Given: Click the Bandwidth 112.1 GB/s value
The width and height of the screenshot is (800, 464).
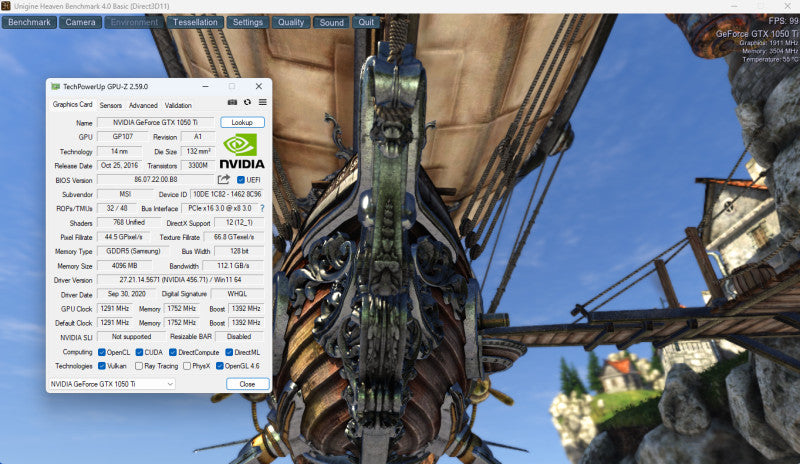Looking at the screenshot, I should (x=233, y=265).
